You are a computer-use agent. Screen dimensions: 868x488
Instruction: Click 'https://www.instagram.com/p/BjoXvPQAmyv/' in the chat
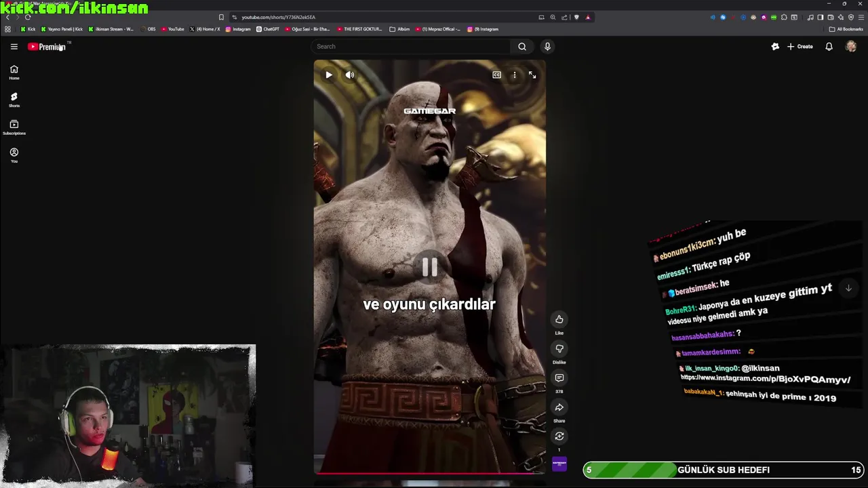coord(765,378)
